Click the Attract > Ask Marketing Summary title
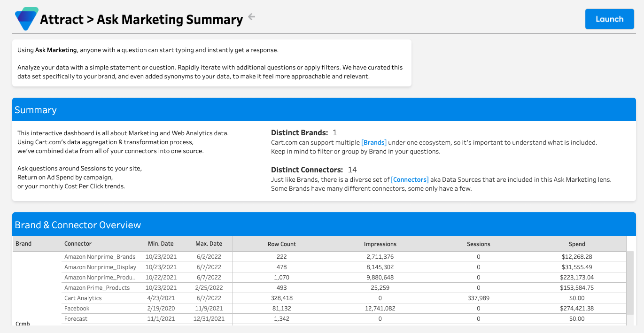 (141, 20)
